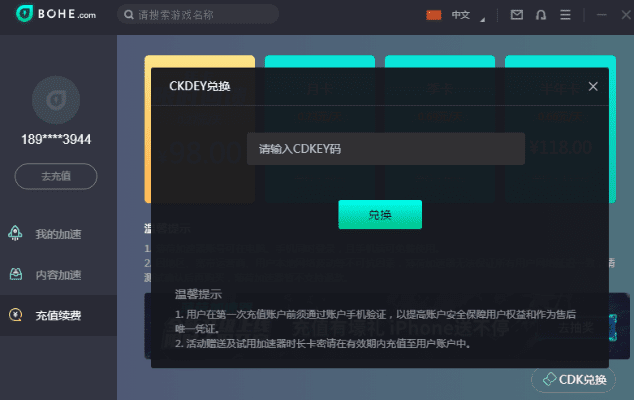Screen dimensions: 634x400
Task: Open the hamburger menu icon
Action: pyautogui.click(x=565, y=15)
